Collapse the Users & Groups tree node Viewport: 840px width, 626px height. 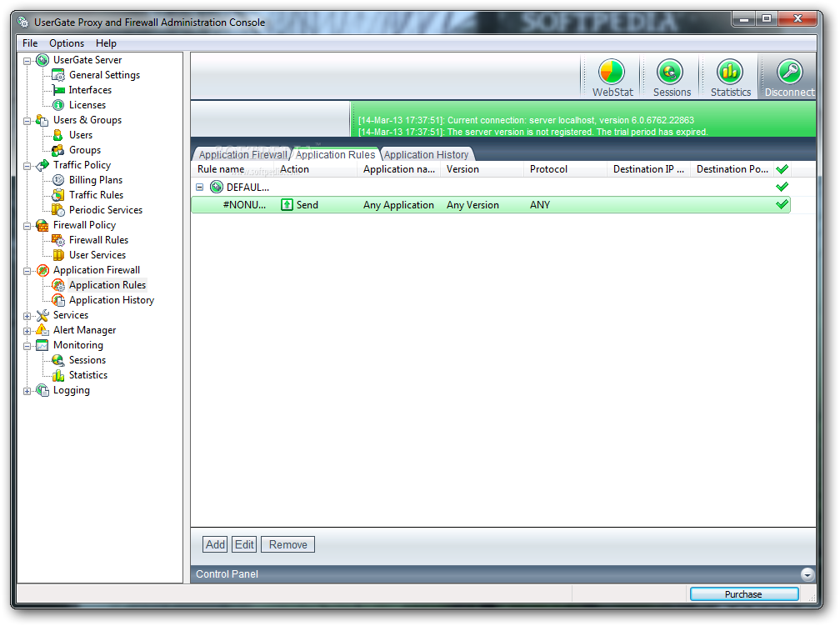[x=27, y=121]
